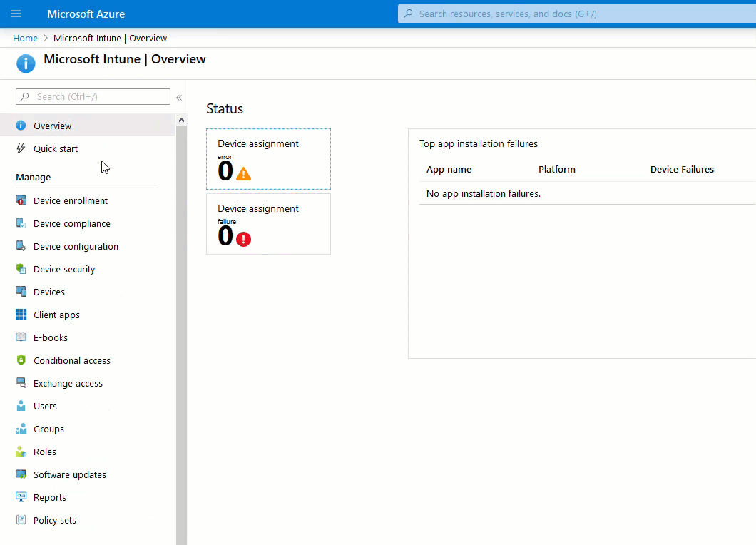Open Device enrollment from Manage list

(x=88, y=200)
